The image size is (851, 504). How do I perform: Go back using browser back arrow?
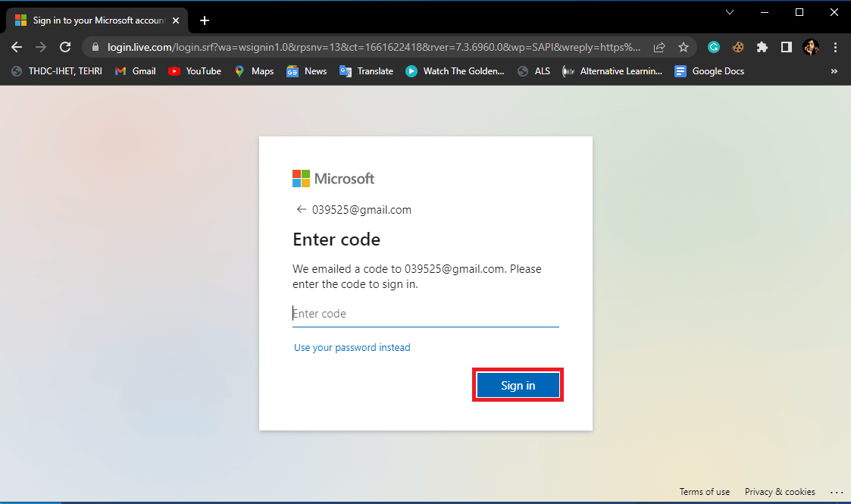[x=17, y=47]
